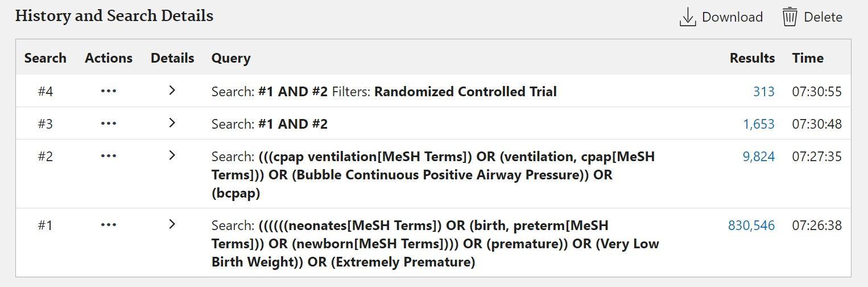
Task: Open actions menu for search #4
Action: click(x=108, y=91)
